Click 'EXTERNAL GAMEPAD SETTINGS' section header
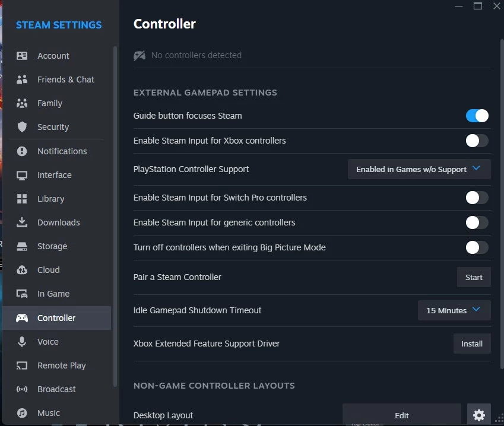 [205, 93]
